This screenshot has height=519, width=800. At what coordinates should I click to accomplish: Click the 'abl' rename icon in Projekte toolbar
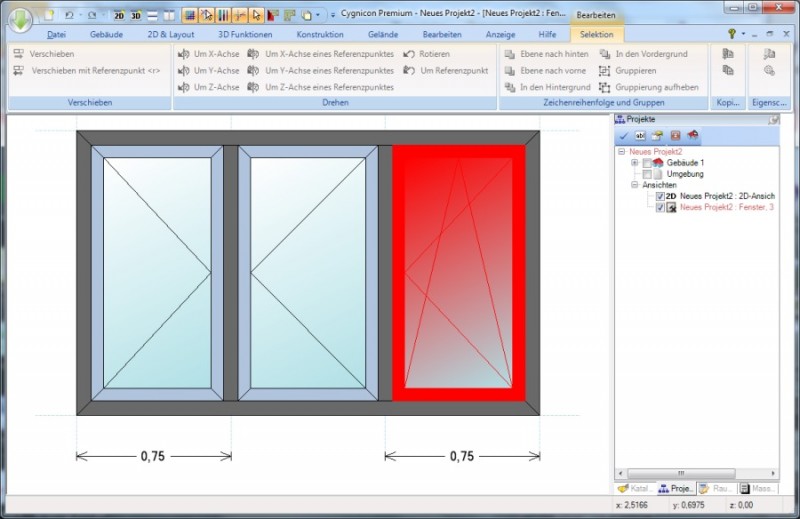(x=640, y=136)
